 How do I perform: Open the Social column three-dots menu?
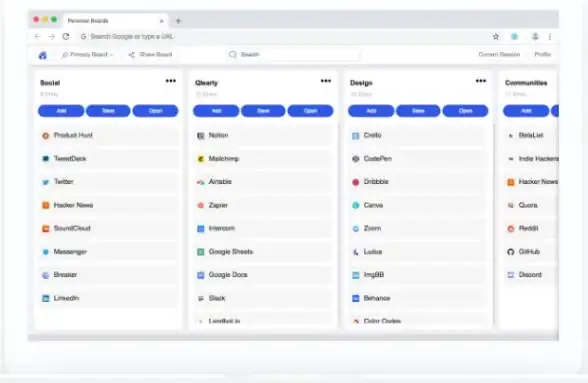[x=171, y=81]
